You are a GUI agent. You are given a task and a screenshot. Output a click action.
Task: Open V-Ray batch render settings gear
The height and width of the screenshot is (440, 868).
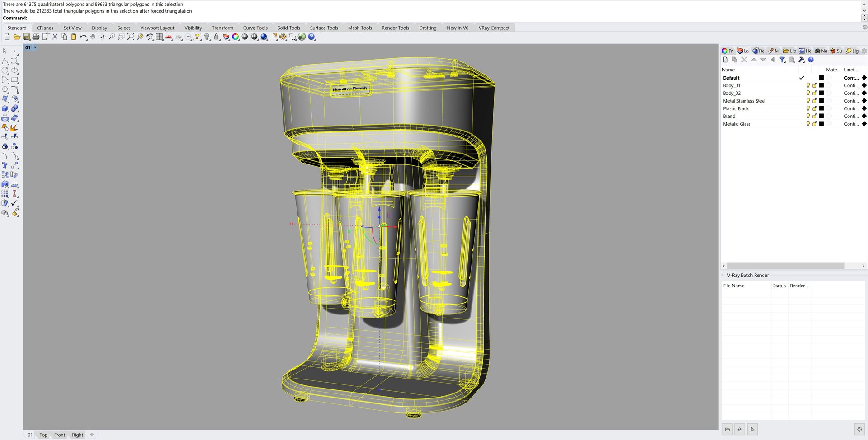(x=859, y=430)
